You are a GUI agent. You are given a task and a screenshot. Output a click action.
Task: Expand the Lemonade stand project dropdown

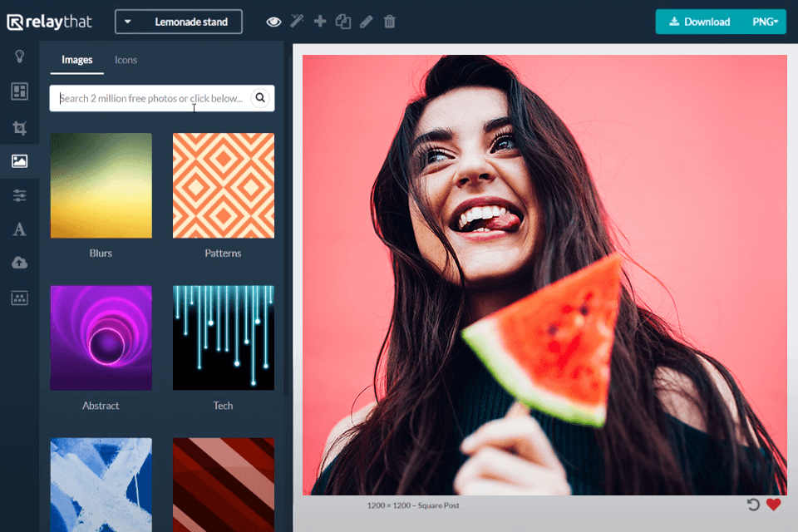click(x=179, y=22)
